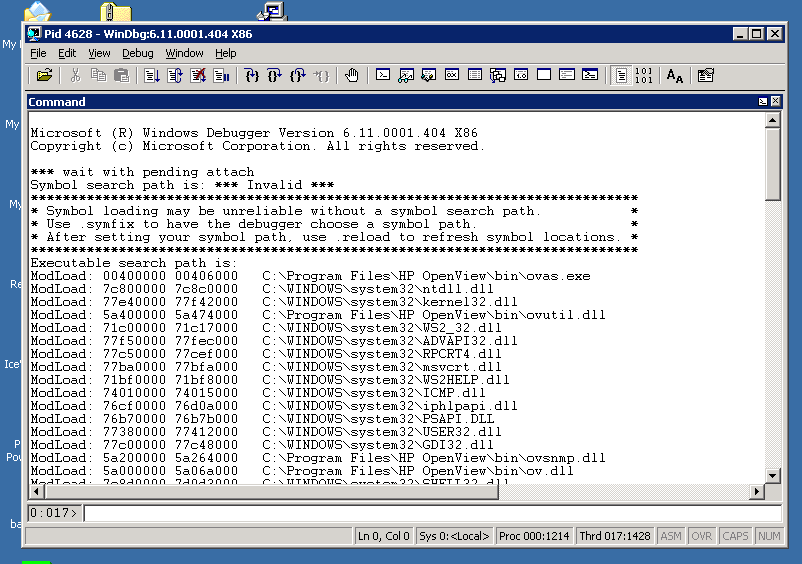Open the View menu

(99, 53)
